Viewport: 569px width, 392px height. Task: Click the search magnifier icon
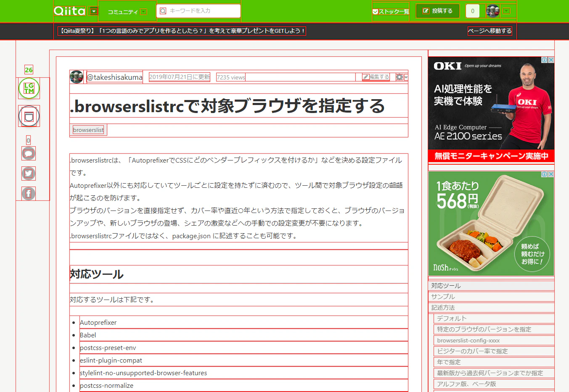click(163, 11)
